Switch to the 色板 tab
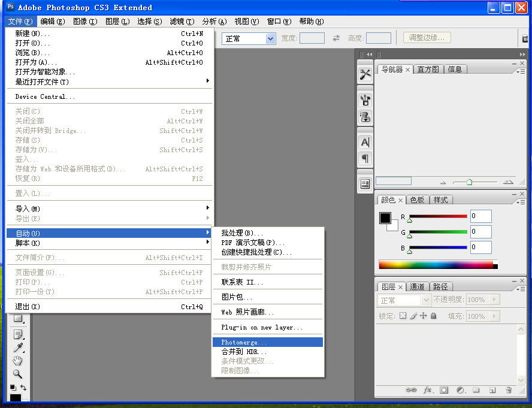 417,200
